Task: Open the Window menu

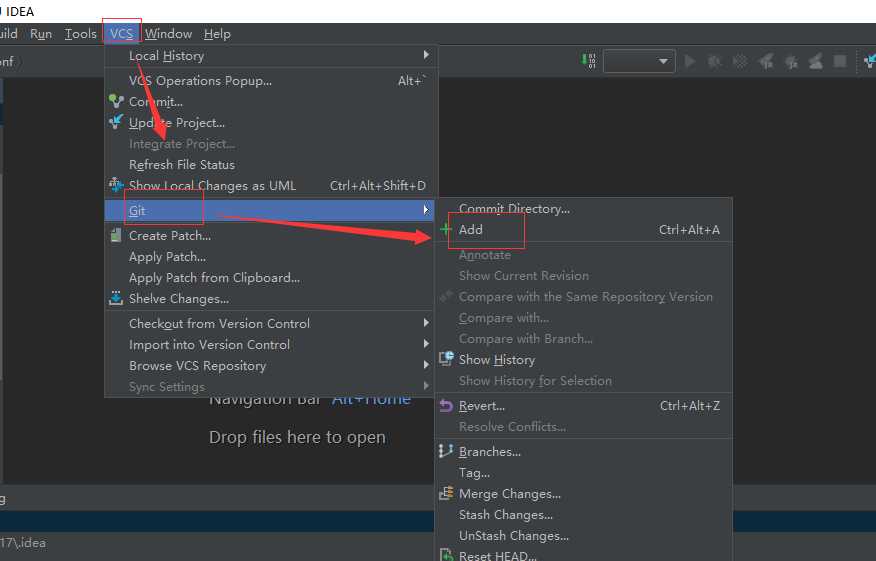Action: pyautogui.click(x=168, y=33)
